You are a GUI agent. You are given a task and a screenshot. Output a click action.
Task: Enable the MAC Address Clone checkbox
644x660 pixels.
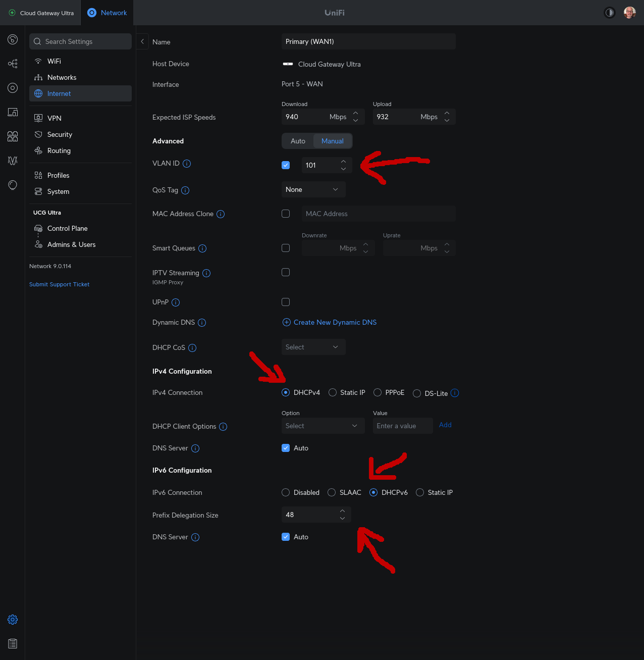[286, 214]
